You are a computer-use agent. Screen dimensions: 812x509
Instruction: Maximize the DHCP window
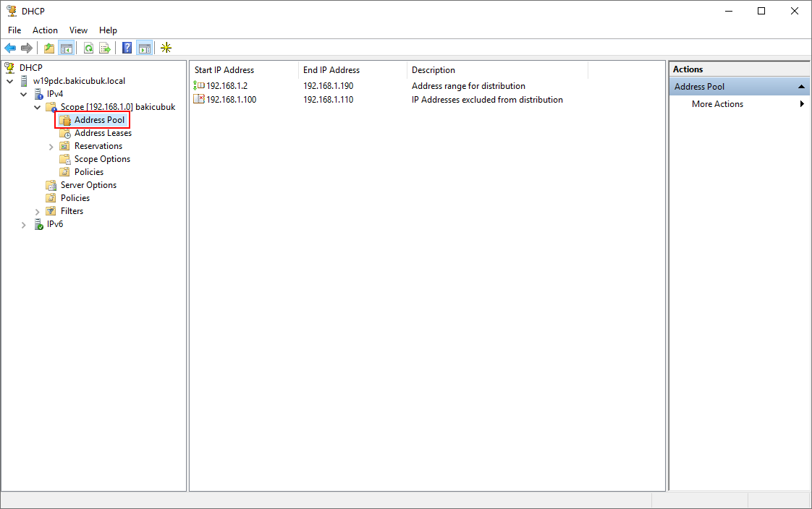(761, 11)
